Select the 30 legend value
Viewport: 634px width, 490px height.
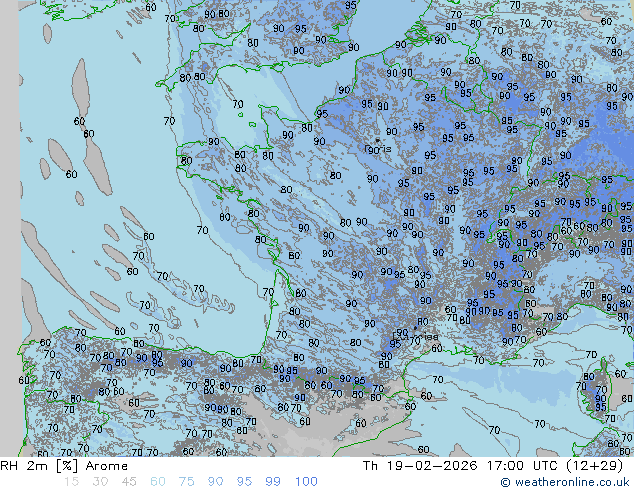tap(100, 482)
